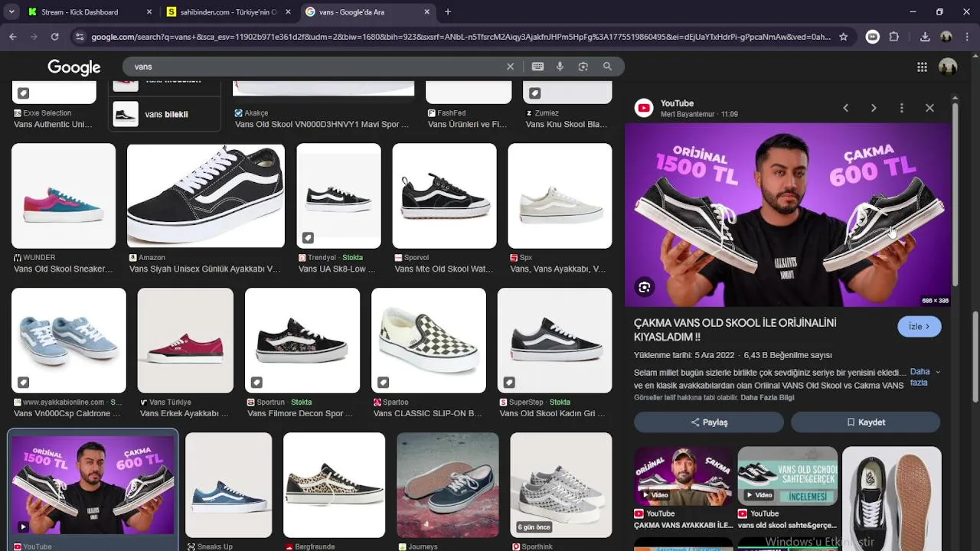The width and height of the screenshot is (980, 551).
Task: Click the İzle button
Action: tap(920, 327)
